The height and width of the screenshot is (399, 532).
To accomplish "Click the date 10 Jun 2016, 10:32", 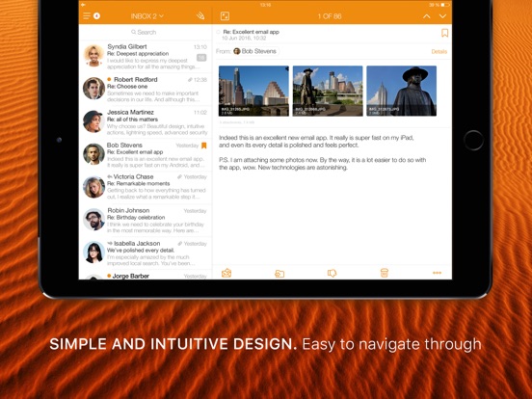I will (244, 38).
